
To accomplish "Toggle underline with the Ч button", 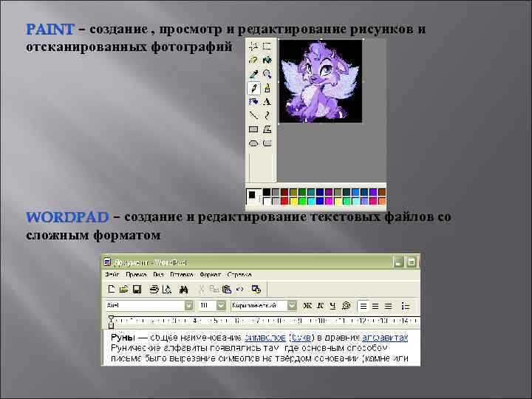I will [x=332, y=306].
